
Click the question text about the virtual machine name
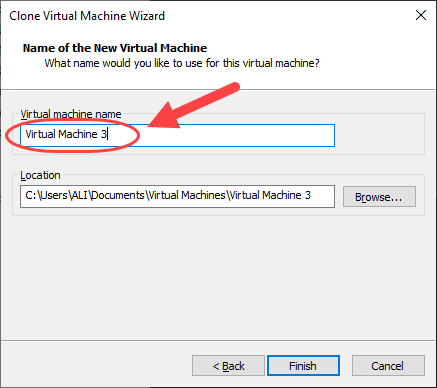click(x=182, y=63)
